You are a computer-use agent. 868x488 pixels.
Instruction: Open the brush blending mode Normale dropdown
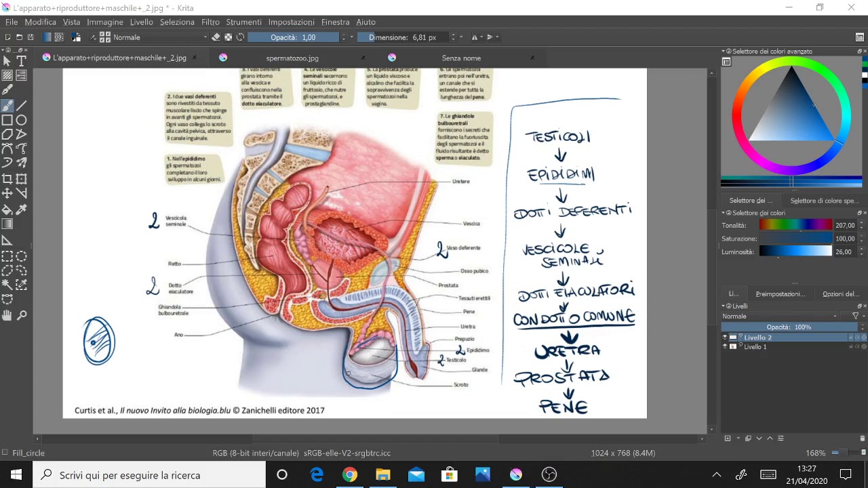(x=160, y=37)
